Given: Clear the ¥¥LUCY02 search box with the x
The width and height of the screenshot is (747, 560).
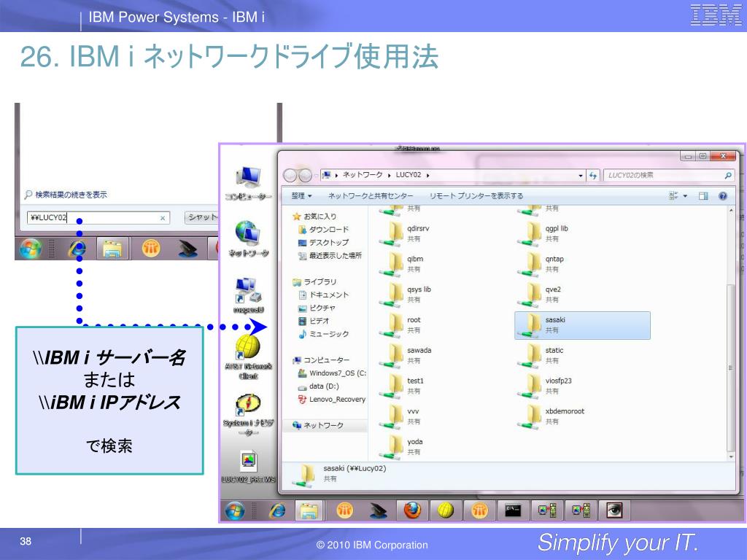Looking at the screenshot, I should [x=163, y=218].
